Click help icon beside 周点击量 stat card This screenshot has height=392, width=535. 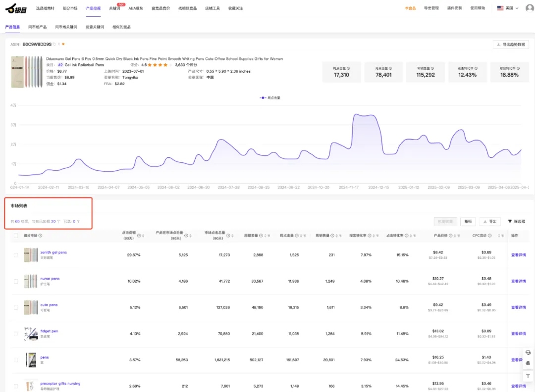point(348,68)
